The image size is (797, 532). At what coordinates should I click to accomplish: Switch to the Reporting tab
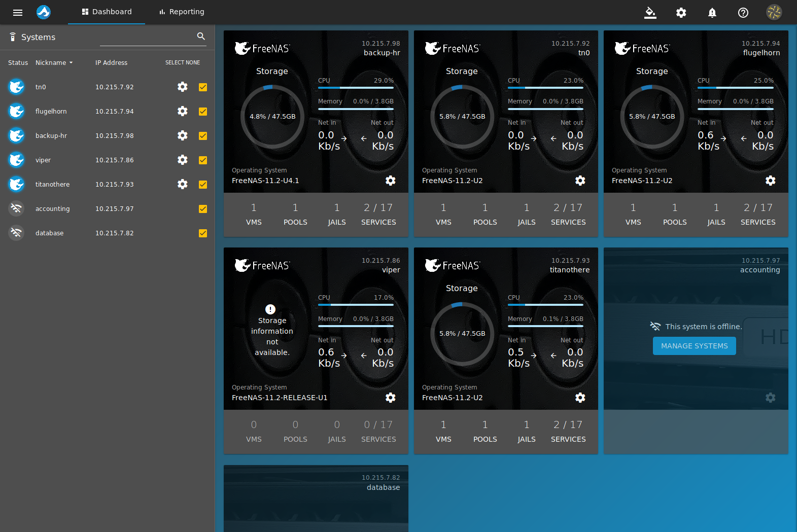tap(182, 12)
